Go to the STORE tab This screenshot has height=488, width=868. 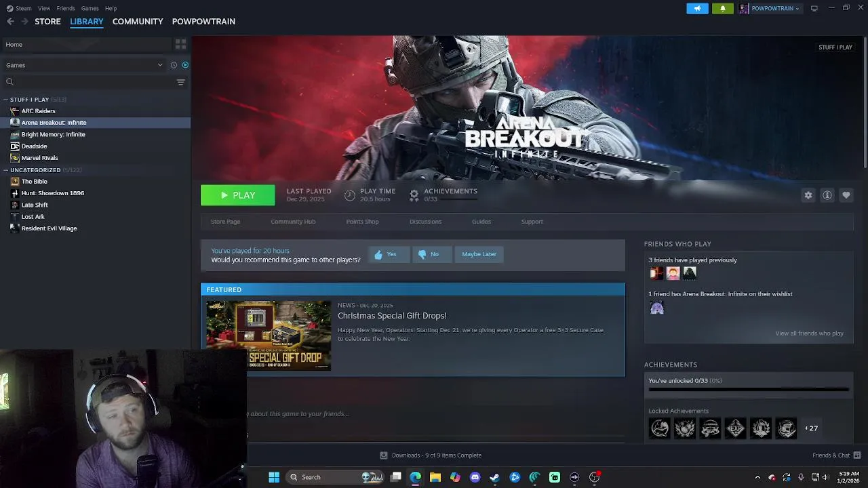[x=47, y=22]
